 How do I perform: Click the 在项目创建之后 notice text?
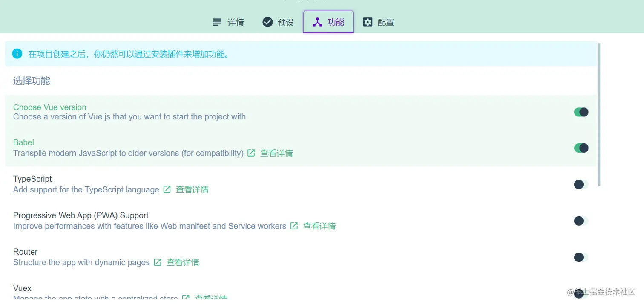[x=129, y=54]
